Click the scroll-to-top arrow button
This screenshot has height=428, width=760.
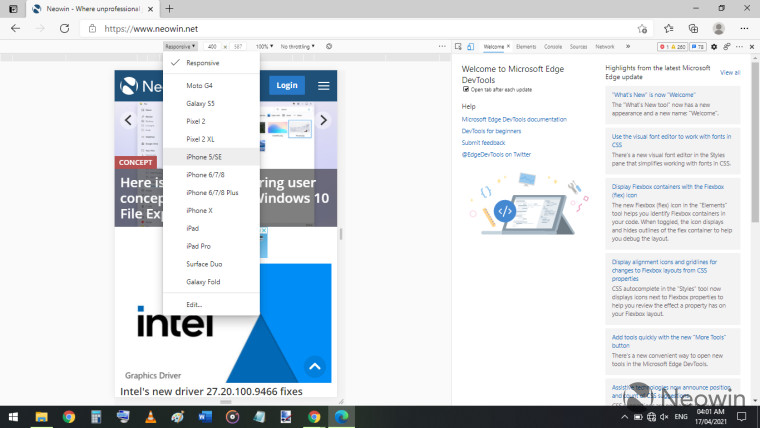click(315, 366)
